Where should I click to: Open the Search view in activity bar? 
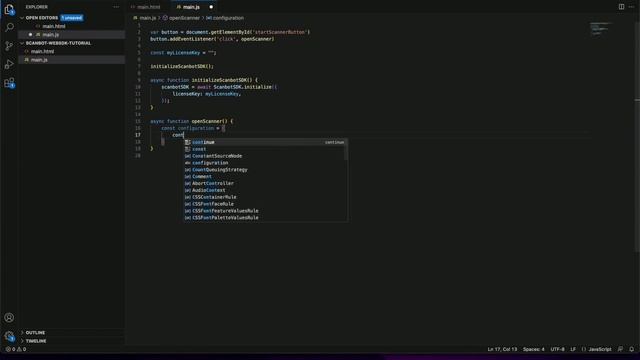[x=9, y=27]
